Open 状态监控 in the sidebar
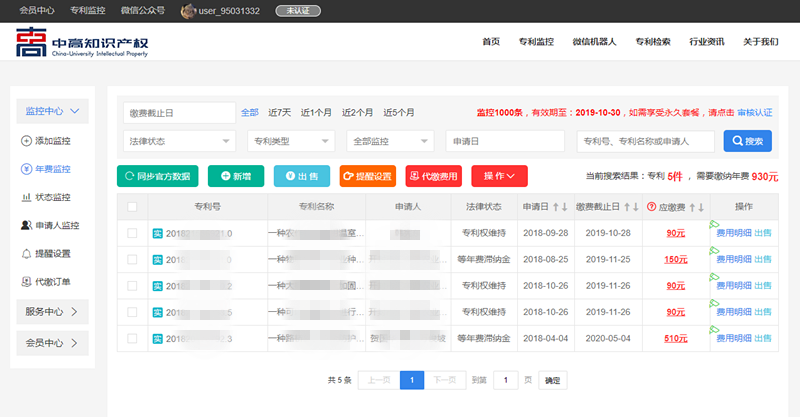This screenshot has width=800, height=417. [46, 197]
